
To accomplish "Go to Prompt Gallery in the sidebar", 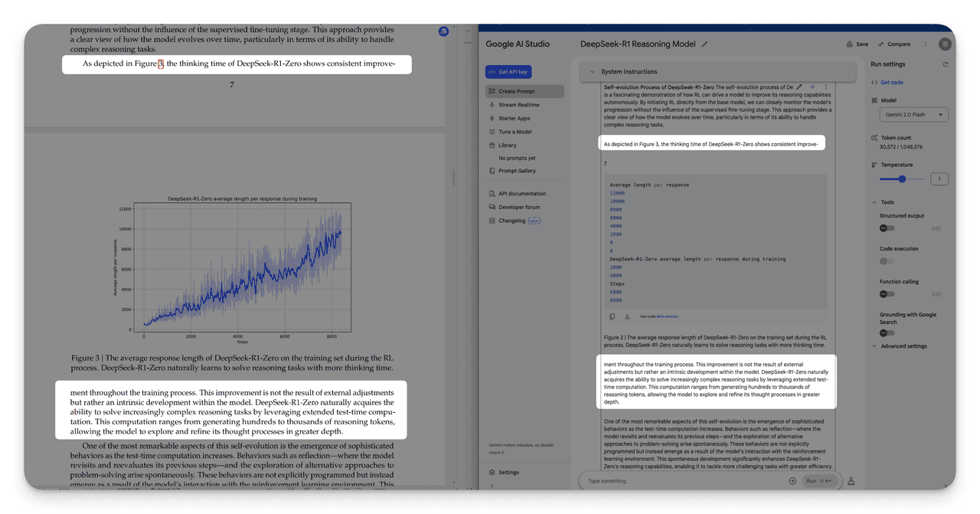I will pyautogui.click(x=517, y=171).
